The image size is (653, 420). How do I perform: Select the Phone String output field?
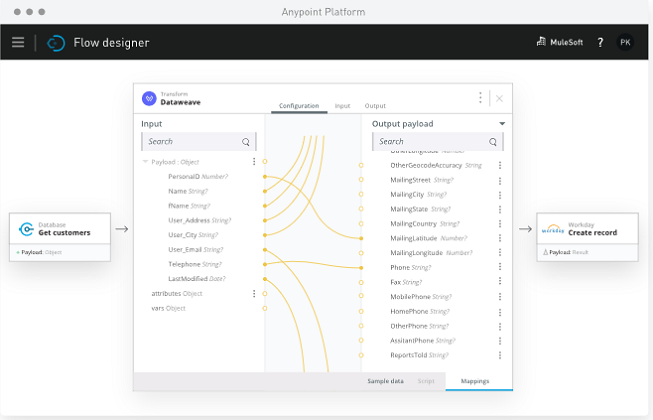[x=411, y=267]
